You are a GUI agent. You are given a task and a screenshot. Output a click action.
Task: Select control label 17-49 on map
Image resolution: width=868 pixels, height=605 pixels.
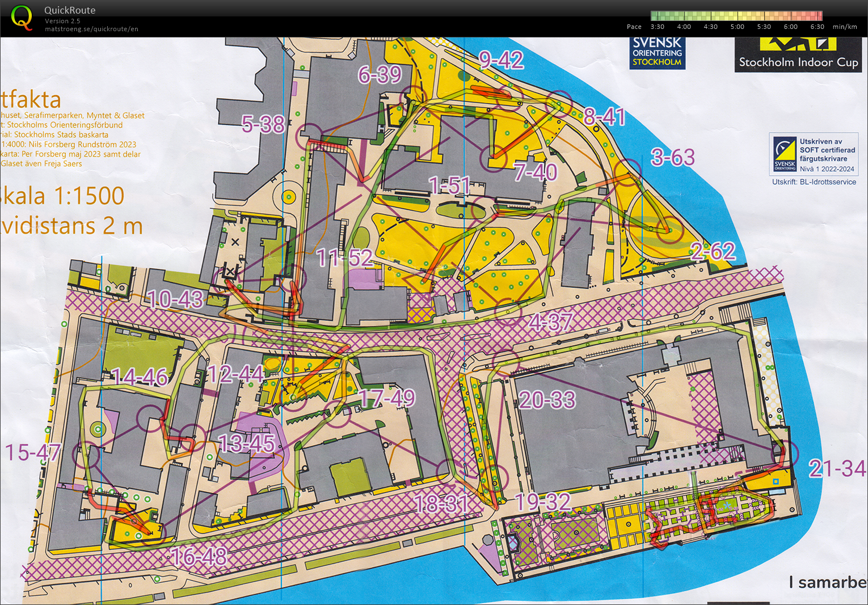[x=387, y=398]
